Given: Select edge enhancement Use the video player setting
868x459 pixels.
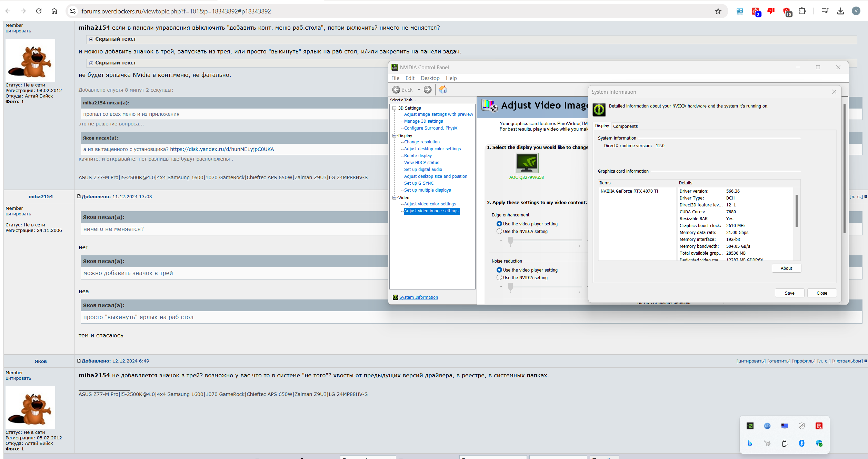Looking at the screenshot, I should coord(499,224).
